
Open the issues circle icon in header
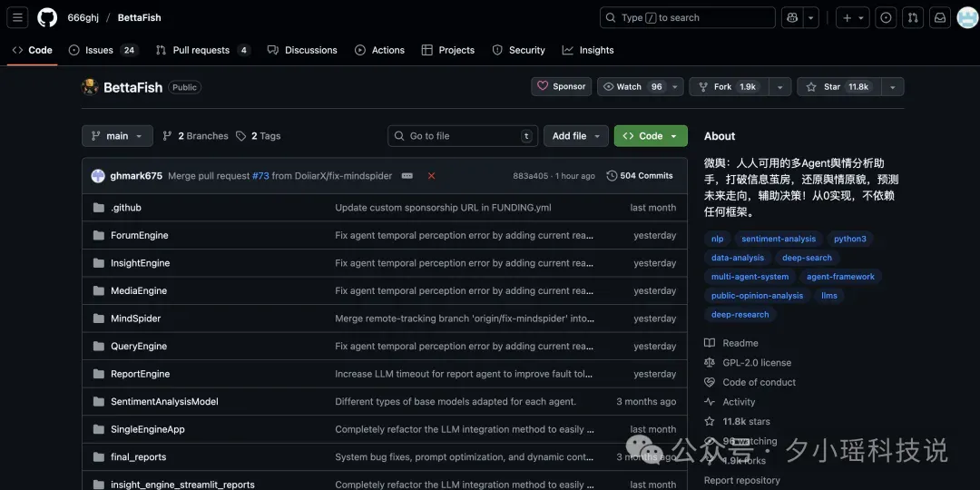[886, 17]
